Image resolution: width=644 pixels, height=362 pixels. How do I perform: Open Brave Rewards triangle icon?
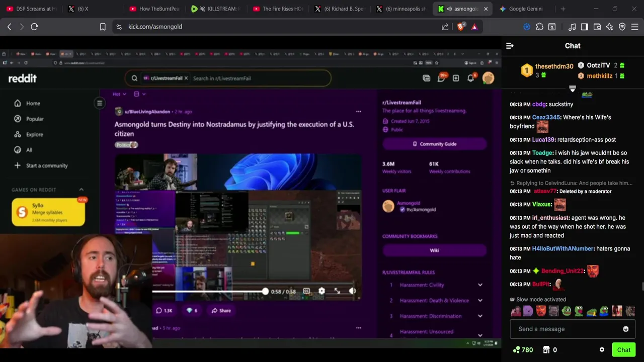tap(474, 27)
